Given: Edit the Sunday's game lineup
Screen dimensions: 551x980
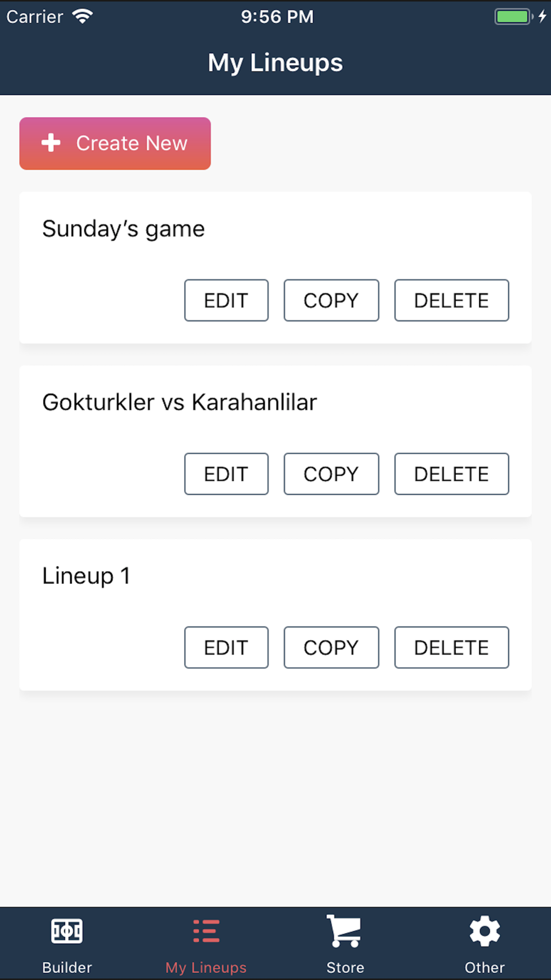Looking at the screenshot, I should pos(226,301).
